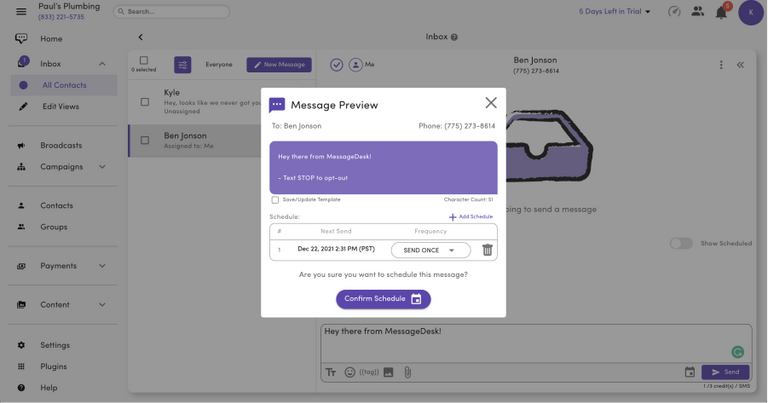Attach an image to the message

(388, 373)
